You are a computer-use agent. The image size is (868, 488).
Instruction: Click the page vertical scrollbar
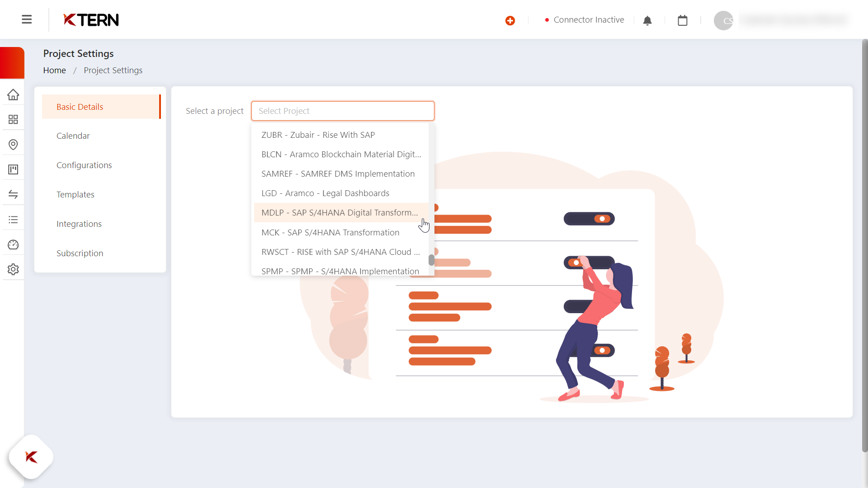pos(864,246)
